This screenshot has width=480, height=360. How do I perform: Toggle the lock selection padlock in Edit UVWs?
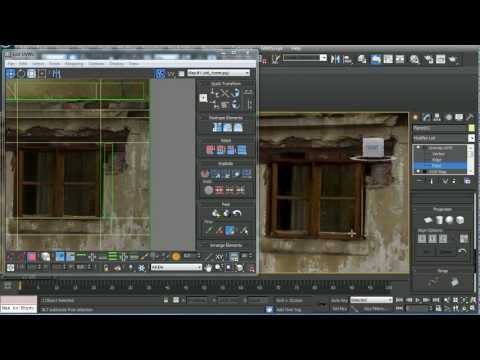(106, 268)
